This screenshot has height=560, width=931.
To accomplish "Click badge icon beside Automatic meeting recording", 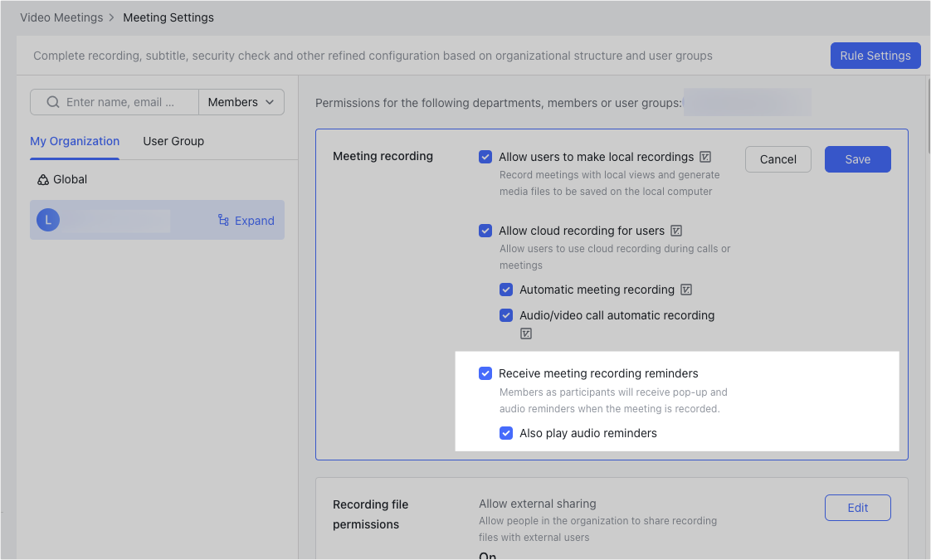I will coord(686,290).
